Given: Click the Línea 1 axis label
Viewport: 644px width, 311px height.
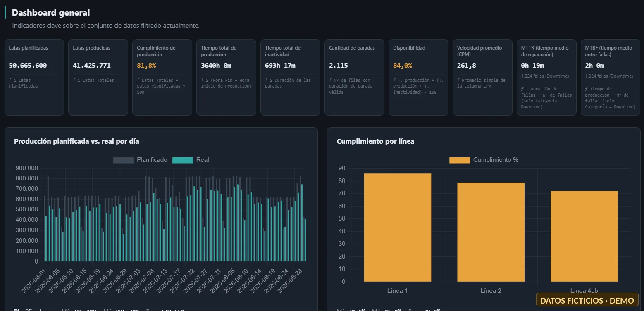Looking at the screenshot, I should [x=397, y=291].
